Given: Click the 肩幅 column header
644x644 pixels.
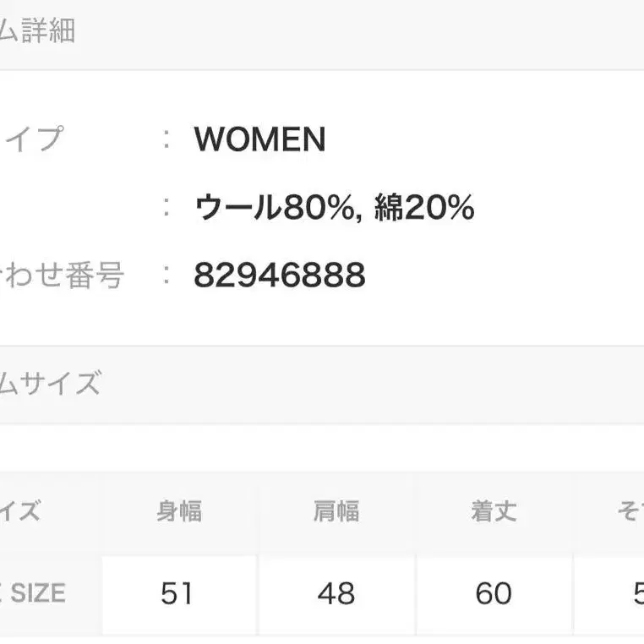Looking at the screenshot, I should (x=336, y=511).
